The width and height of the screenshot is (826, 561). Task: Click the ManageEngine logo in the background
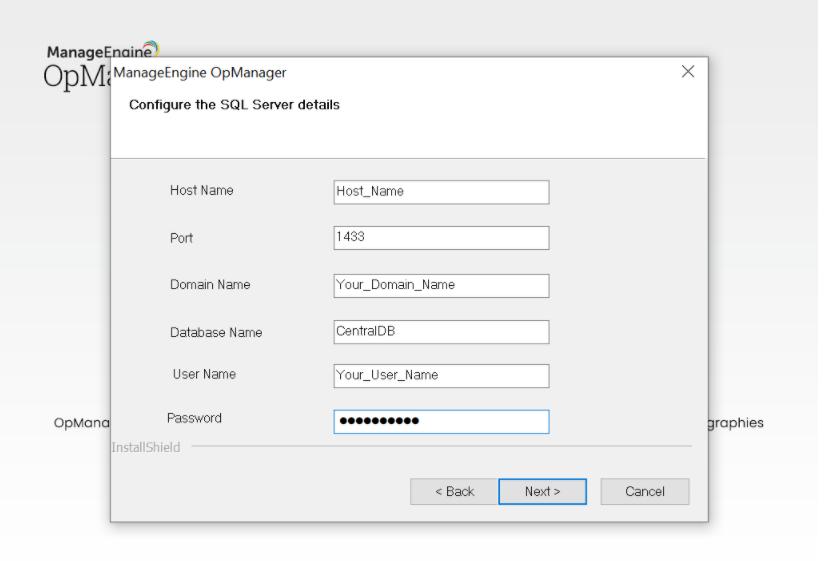coord(102,51)
